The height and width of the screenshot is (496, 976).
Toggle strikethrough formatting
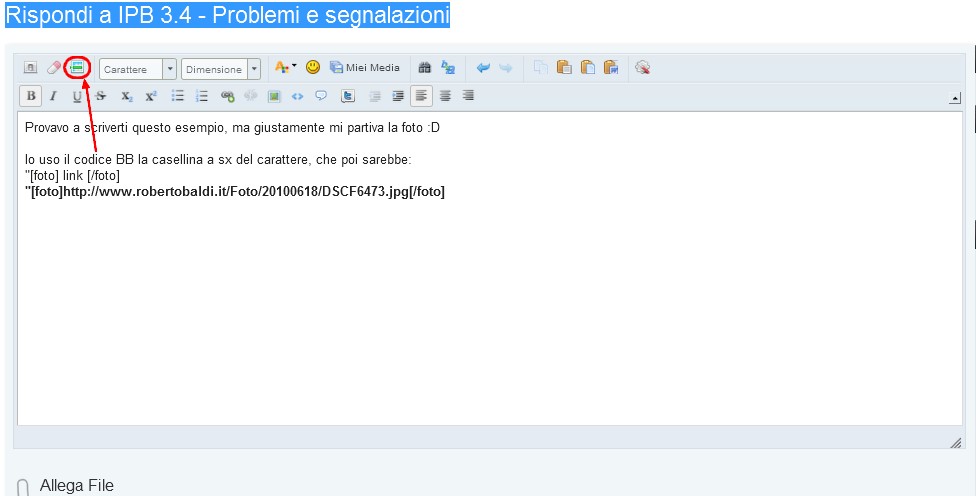point(101,96)
